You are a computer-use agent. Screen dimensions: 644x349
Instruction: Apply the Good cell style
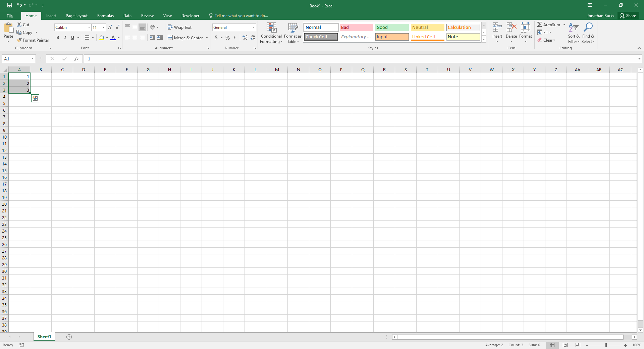pyautogui.click(x=392, y=28)
